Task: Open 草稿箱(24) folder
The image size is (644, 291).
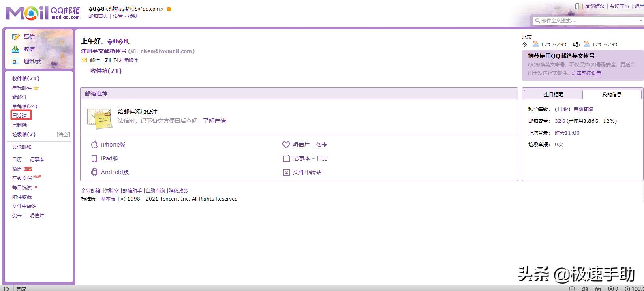Action: coord(25,107)
